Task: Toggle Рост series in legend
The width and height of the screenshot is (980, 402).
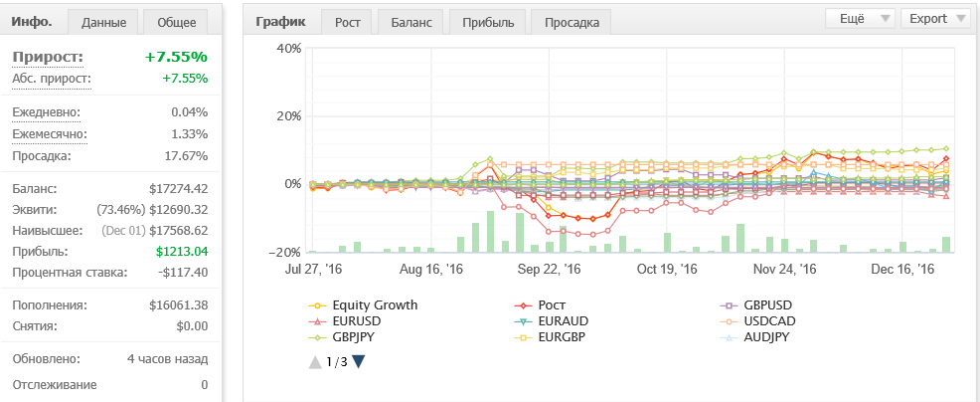Action: [x=540, y=305]
